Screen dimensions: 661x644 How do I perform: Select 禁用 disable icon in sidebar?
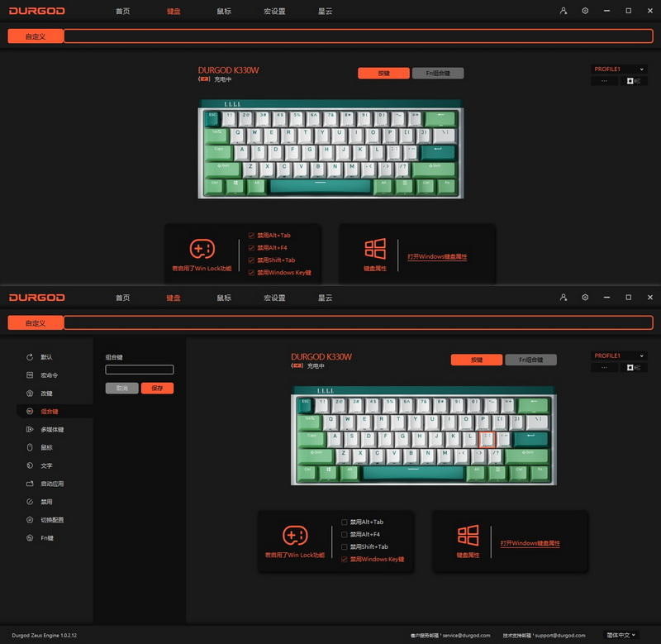(x=30, y=502)
